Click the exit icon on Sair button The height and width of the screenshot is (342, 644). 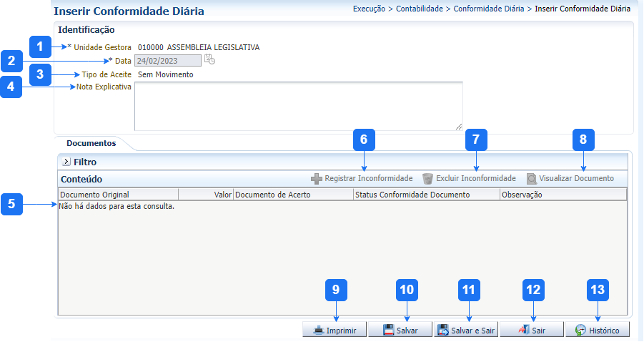tap(523, 330)
